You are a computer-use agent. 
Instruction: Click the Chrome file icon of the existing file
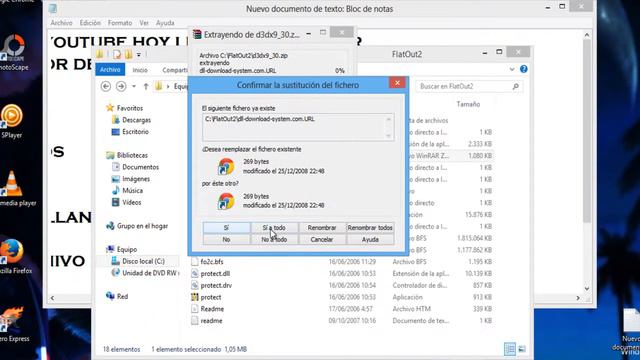[x=226, y=167]
